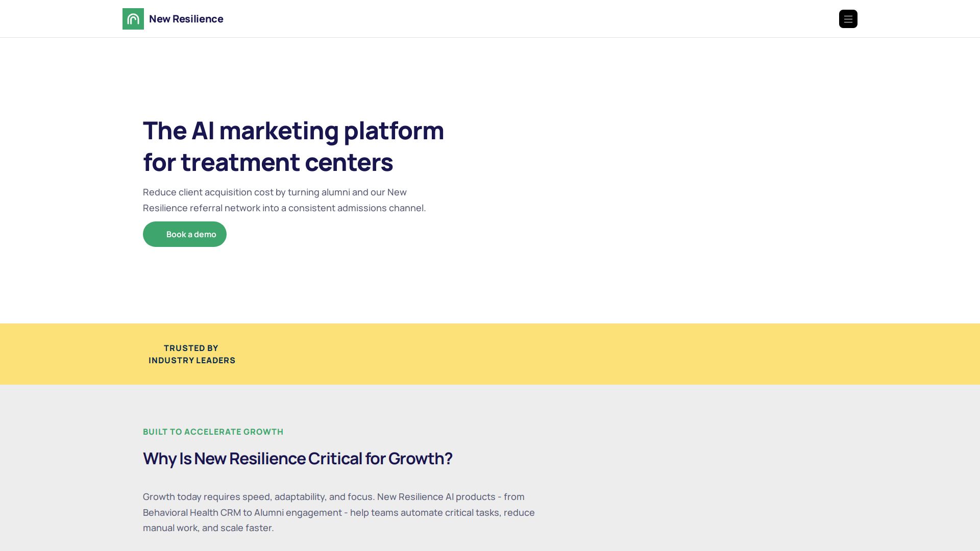Click "New Resilience AI products" in paragraph
The height and width of the screenshot is (551, 980).
tap(436, 497)
